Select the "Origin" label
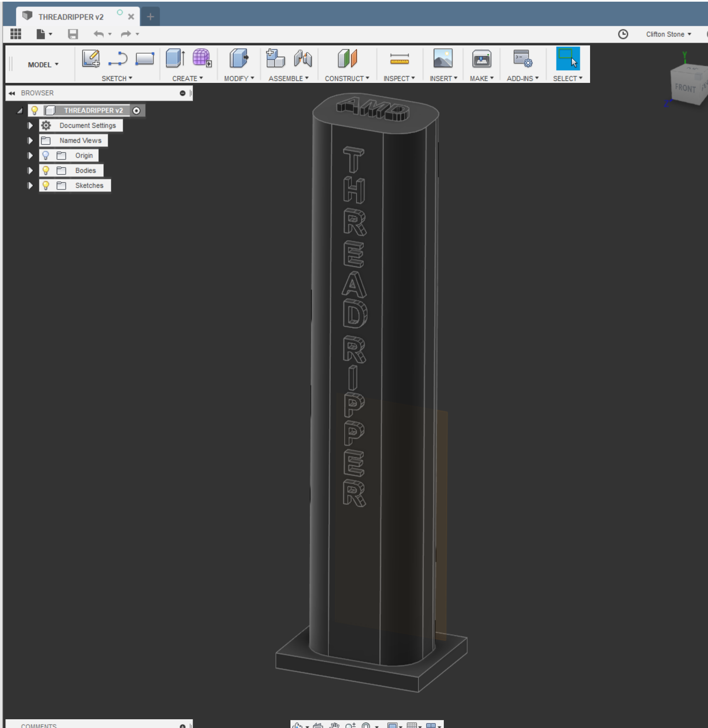 tap(84, 155)
